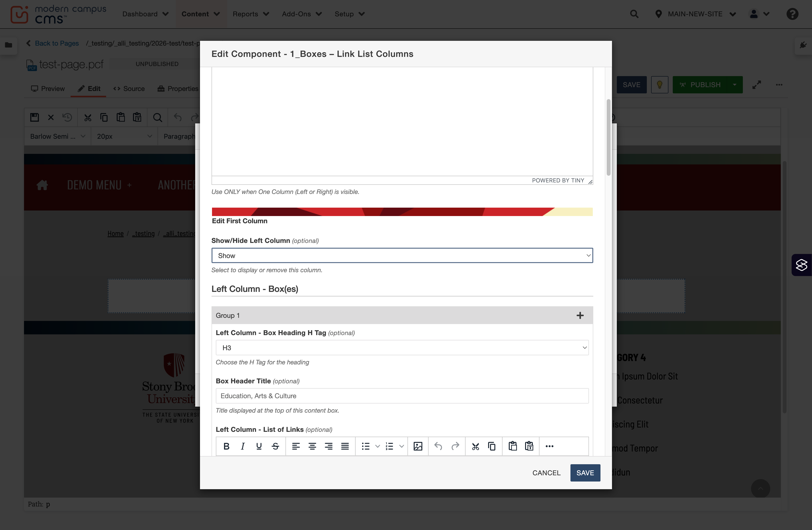Viewport: 812px width, 530px height.
Task: Redo in List of Links editor
Action: tap(455, 446)
